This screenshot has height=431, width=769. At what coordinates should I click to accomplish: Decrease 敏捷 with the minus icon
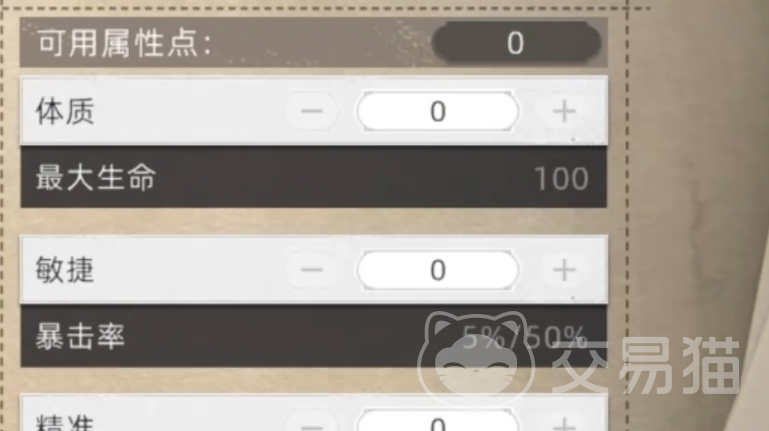312,270
